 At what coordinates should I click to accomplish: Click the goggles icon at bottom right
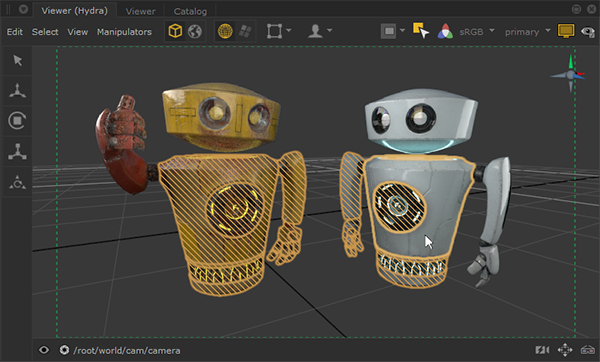(x=588, y=350)
